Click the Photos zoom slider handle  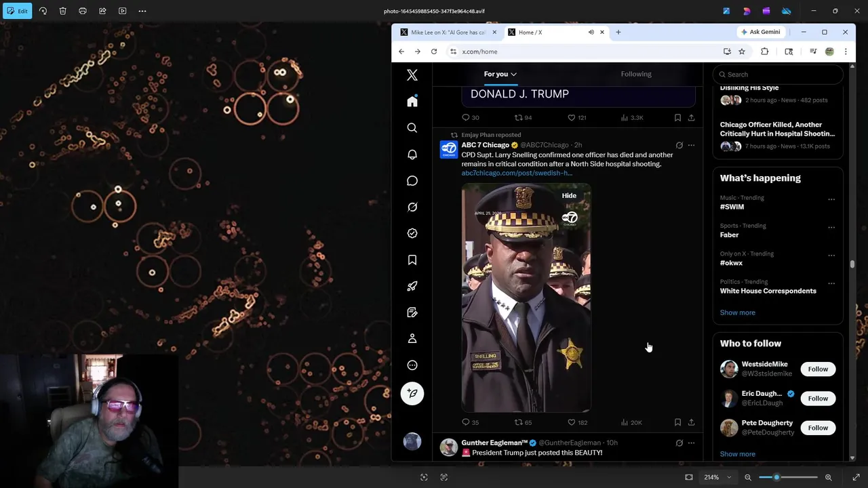click(776, 477)
